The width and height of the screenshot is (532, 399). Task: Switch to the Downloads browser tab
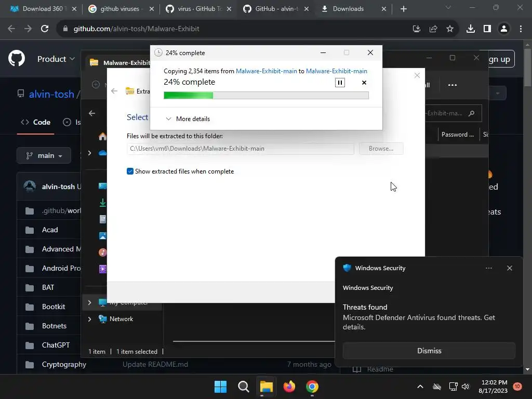pos(353,9)
